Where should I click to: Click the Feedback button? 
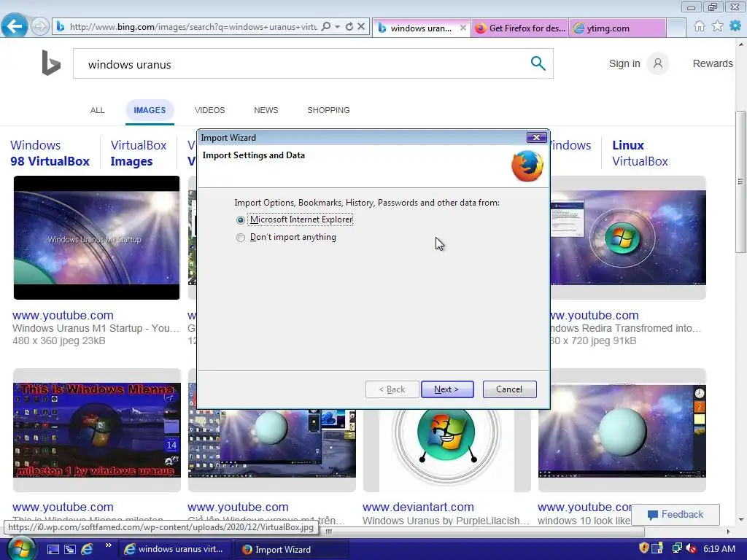(675, 515)
